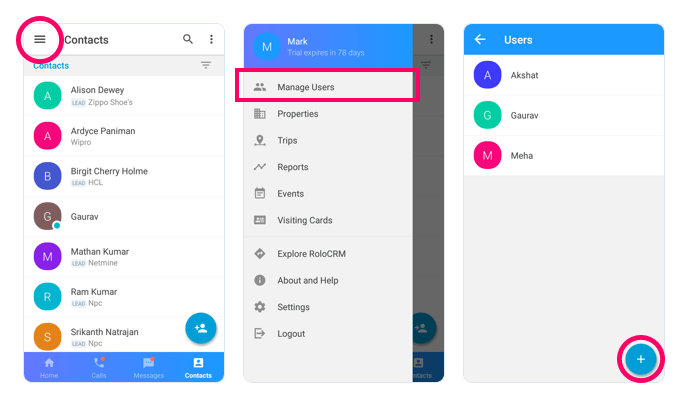Viewport: 690px width, 402px height.
Task: Switch to the Messages tab
Action: [x=149, y=368]
